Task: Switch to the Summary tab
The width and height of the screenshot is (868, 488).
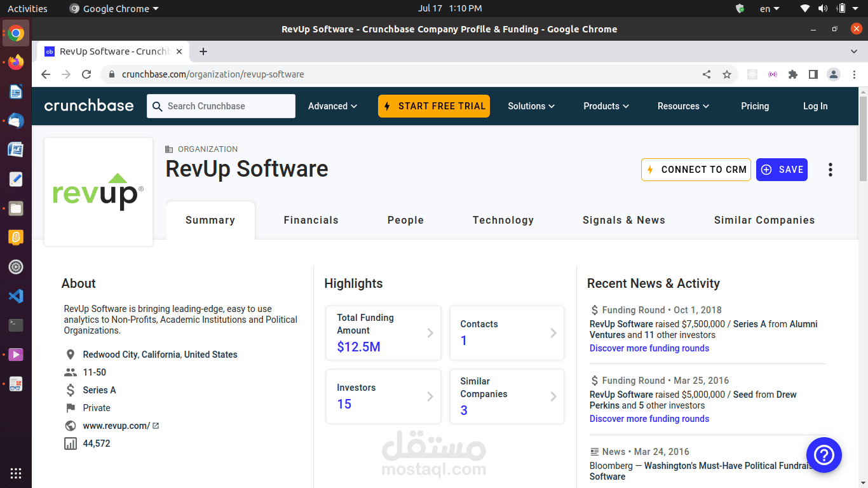Action: 210,220
